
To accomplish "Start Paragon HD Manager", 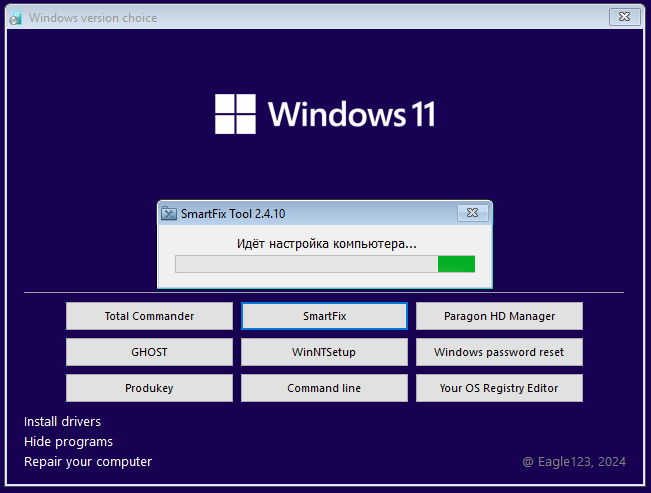I will click(499, 316).
